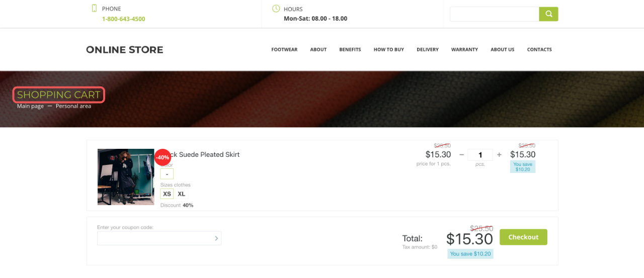Apply coupon with the arrow icon
Viewport: 644px width, 278px height.
pyautogui.click(x=216, y=238)
